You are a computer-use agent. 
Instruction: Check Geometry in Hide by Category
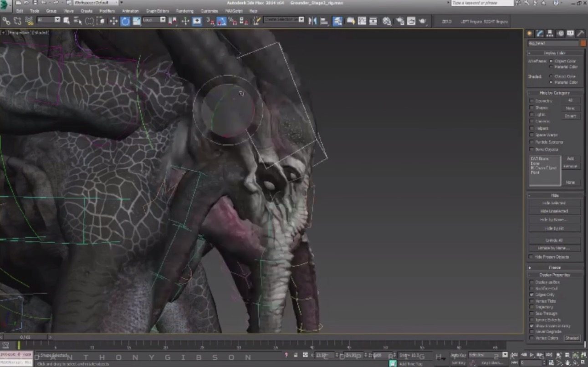point(532,101)
